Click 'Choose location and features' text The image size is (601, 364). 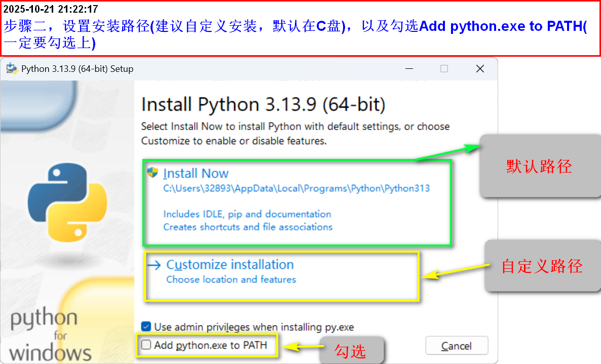click(x=231, y=279)
